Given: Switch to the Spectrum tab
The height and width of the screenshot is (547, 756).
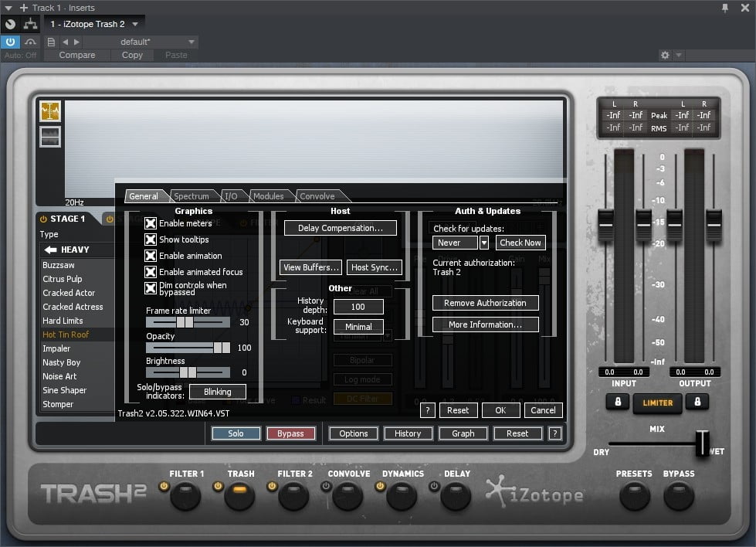Looking at the screenshot, I should [192, 196].
